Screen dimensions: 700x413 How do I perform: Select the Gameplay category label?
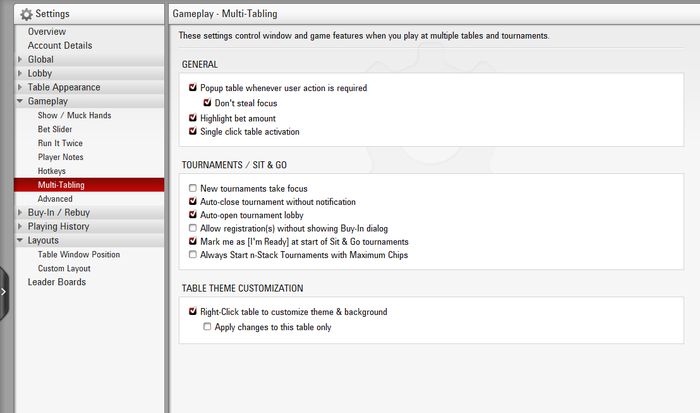[x=48, y=101]
